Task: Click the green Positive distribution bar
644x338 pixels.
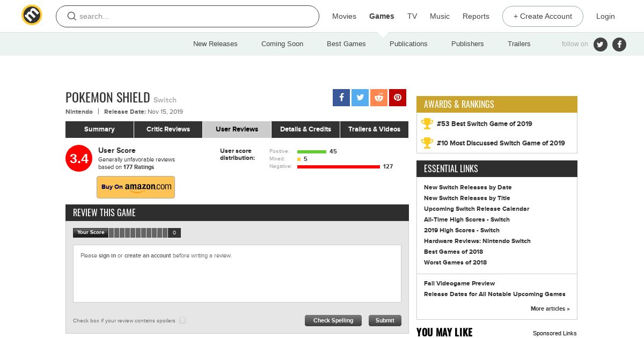Action: [x=312, y=152]
